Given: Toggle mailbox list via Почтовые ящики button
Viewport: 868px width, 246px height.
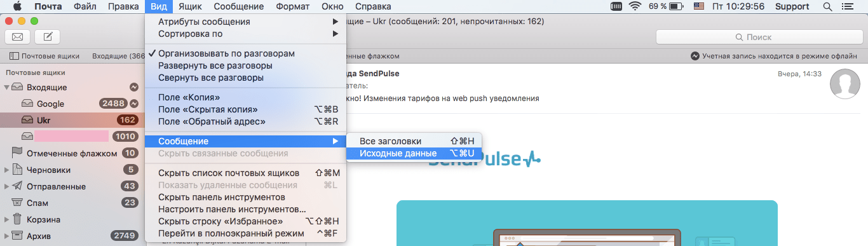Looking at the screenshot, I should point(44,56).
